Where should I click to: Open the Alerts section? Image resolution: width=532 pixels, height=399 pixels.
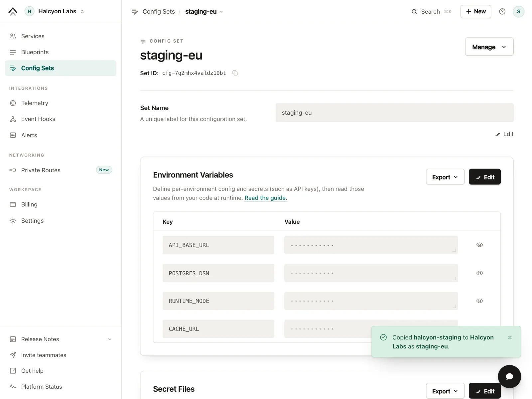61,135
